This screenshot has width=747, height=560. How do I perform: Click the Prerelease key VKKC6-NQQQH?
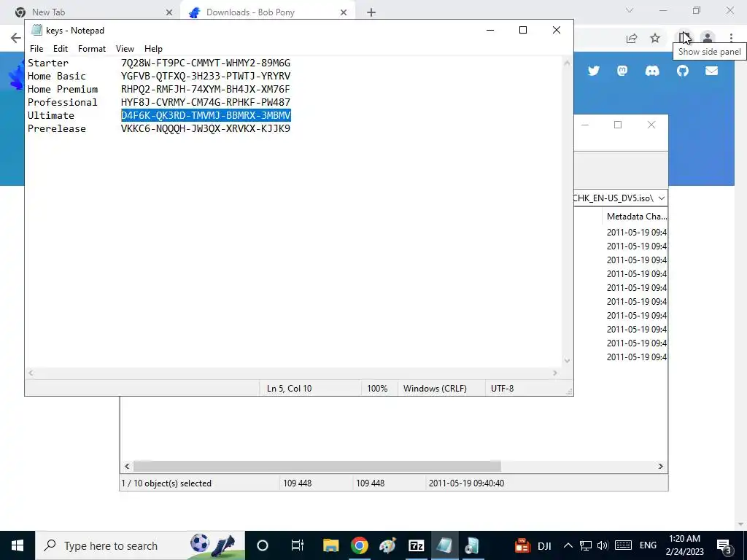click(x=206, y=128)
